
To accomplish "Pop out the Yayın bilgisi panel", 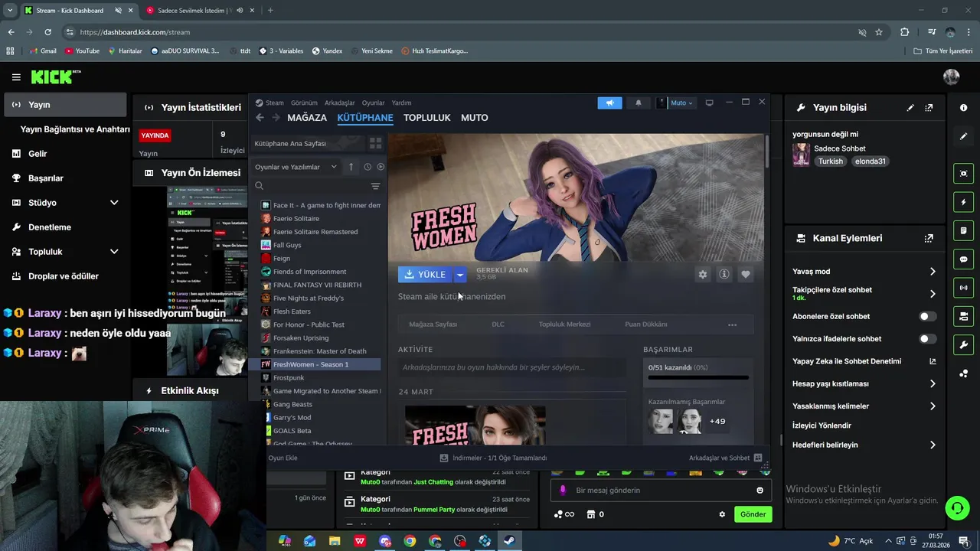I will [929, 108].
